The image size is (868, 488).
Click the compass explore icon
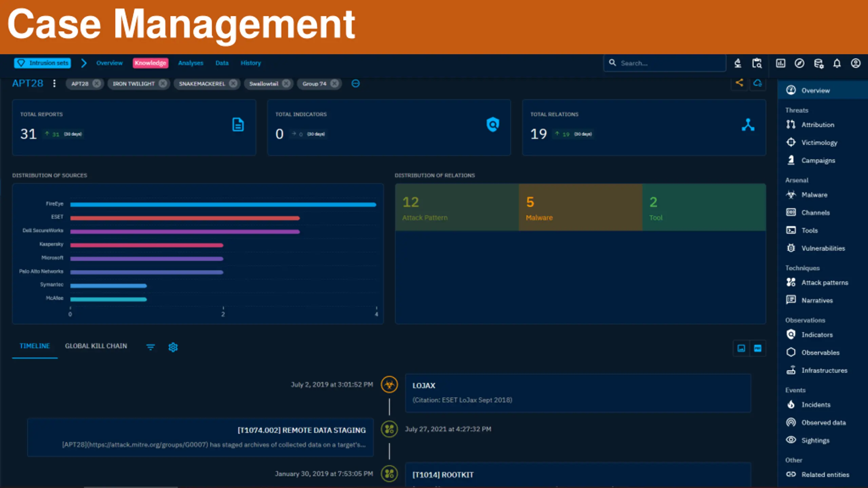(x=800, y=63)
